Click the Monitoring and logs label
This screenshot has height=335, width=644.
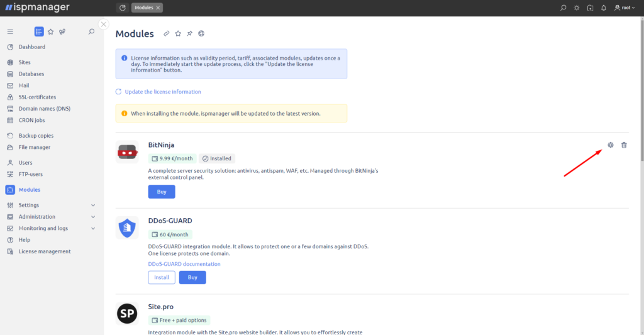click(43, 228)
